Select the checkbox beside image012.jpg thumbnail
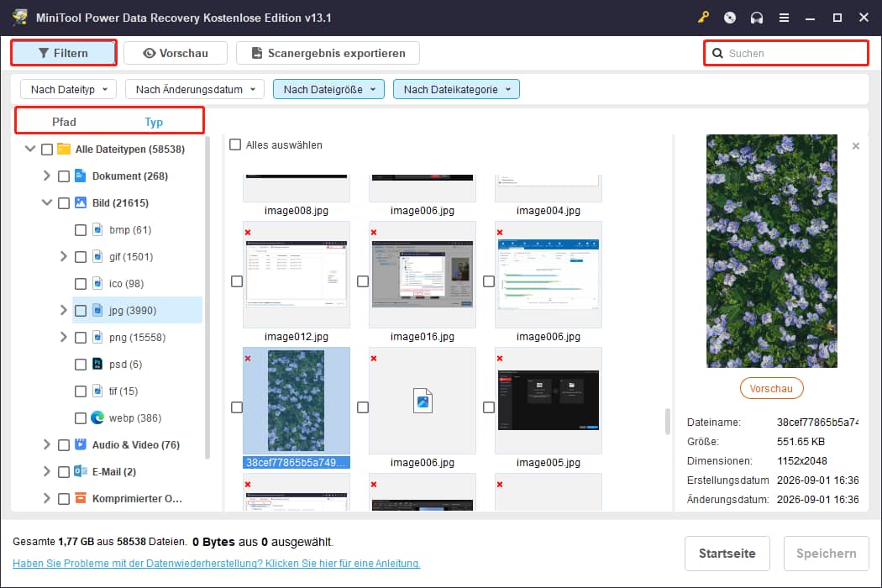 tap(237, 281)
